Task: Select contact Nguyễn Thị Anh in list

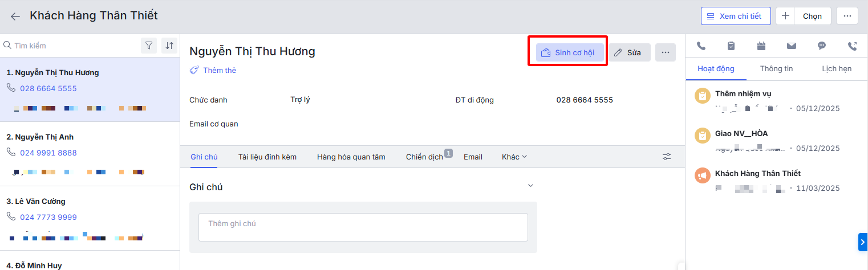Action: point(40,137)
